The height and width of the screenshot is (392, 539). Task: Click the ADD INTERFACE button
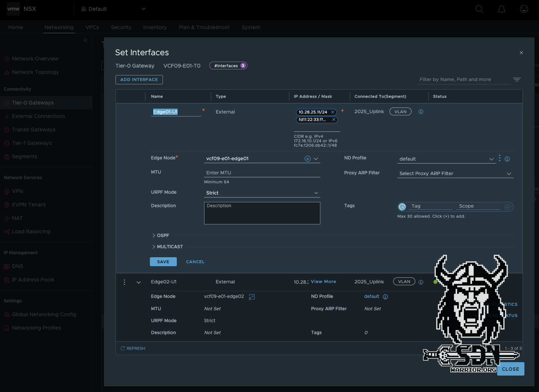[x=139, y=80]
